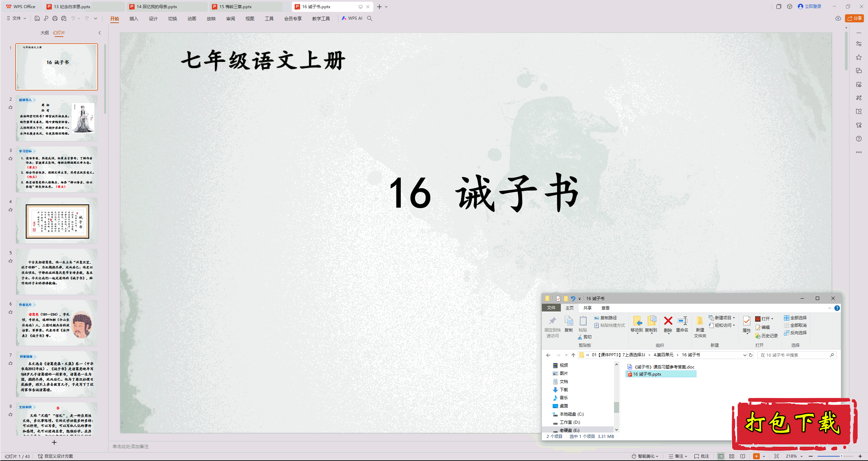868x461 pixels.
Task: Click the zoom out minus button
Action: pos(811,456)
